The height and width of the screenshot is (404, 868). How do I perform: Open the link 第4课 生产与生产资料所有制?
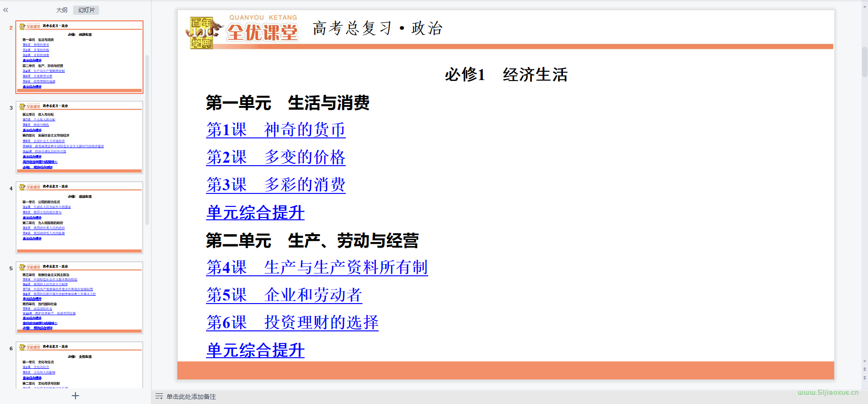(x=317, y=267)
